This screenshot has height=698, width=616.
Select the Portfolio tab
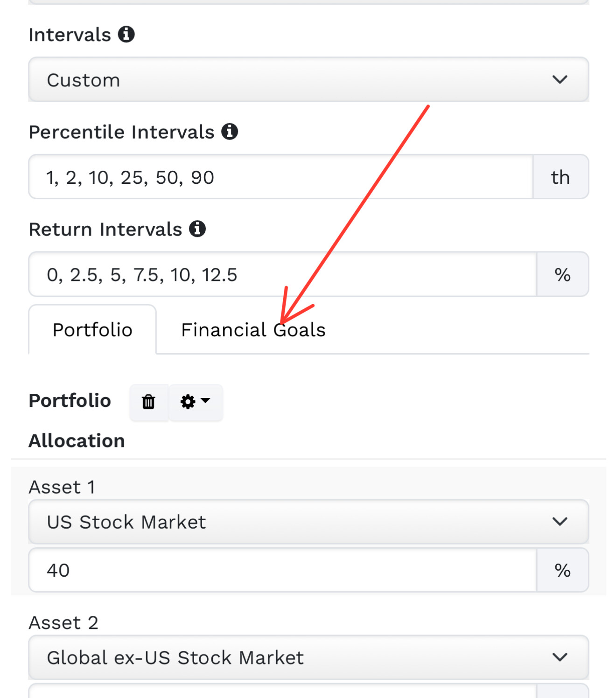click(x=92, y=330)
